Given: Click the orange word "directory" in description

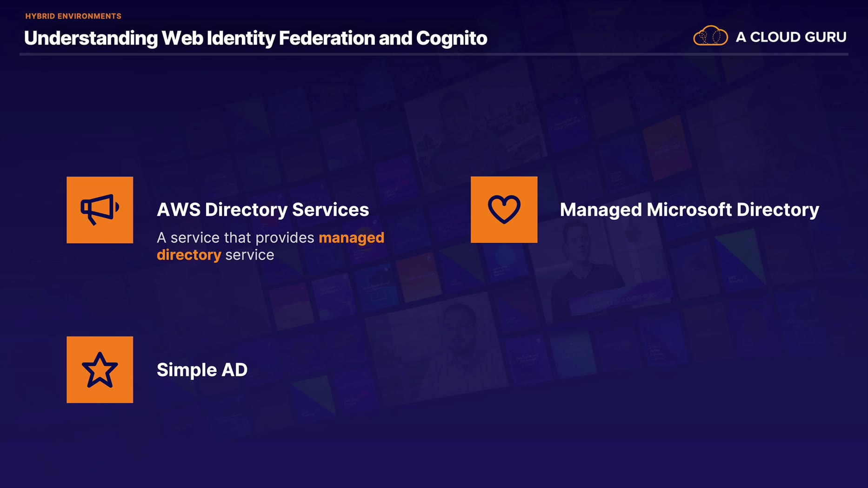Looking at the screenshot, I should pos(189,255).
